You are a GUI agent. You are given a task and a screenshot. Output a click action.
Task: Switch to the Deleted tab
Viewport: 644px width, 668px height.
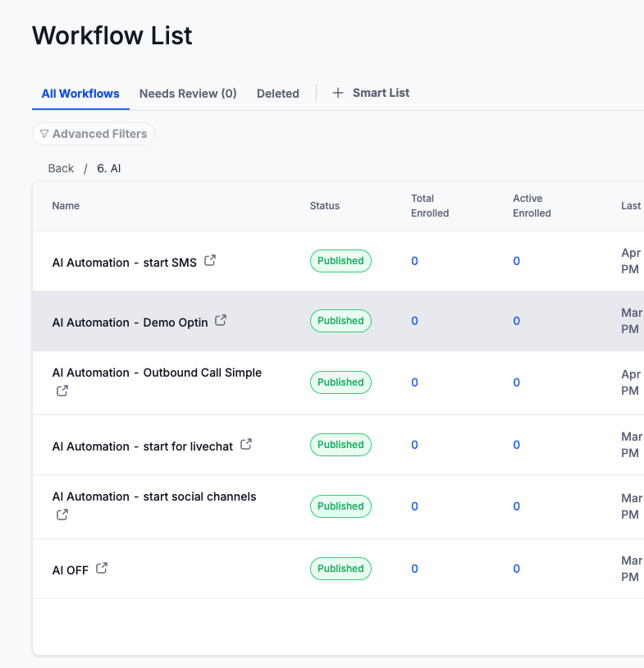(277, 94)
